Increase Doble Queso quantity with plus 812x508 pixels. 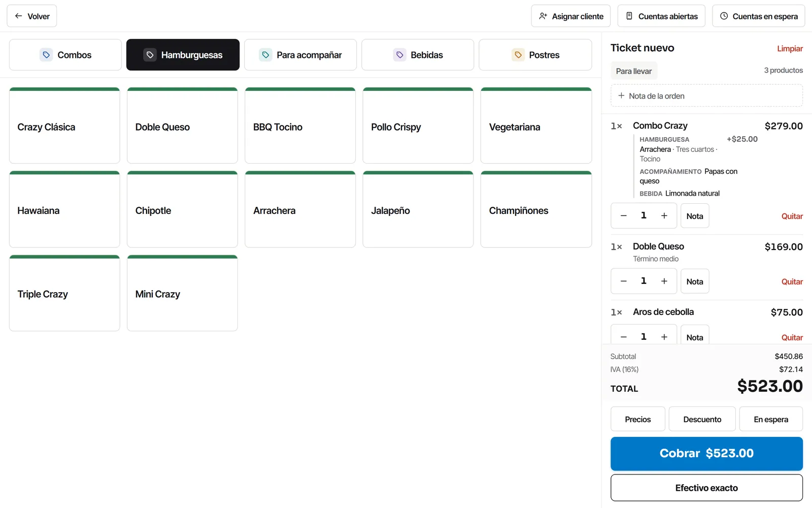tap(664, 281)
